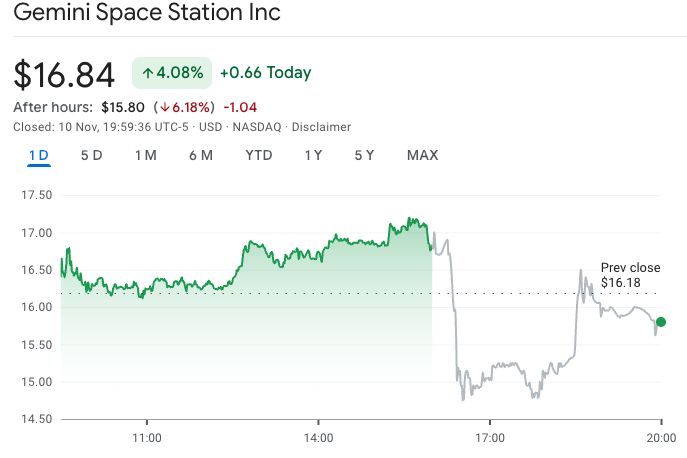
Task: Click the +0.66 Today change text
Action: (265, 73)
